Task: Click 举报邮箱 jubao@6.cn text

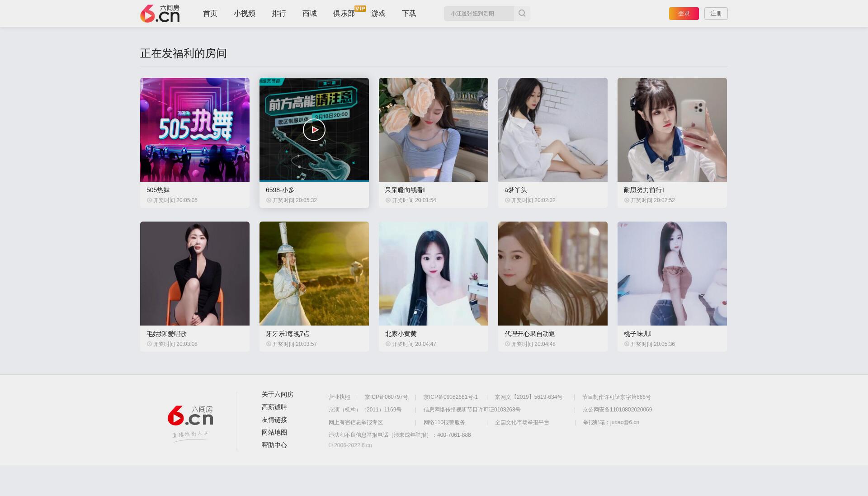Action: pos(611,423)
